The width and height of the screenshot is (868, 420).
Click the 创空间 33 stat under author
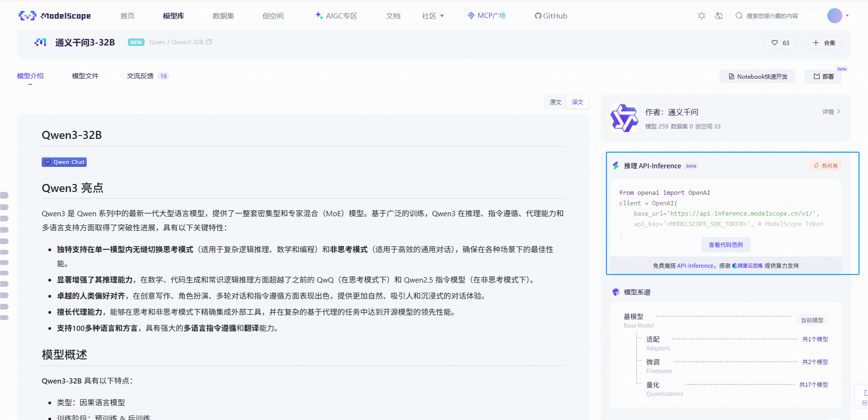pos(708,127)
